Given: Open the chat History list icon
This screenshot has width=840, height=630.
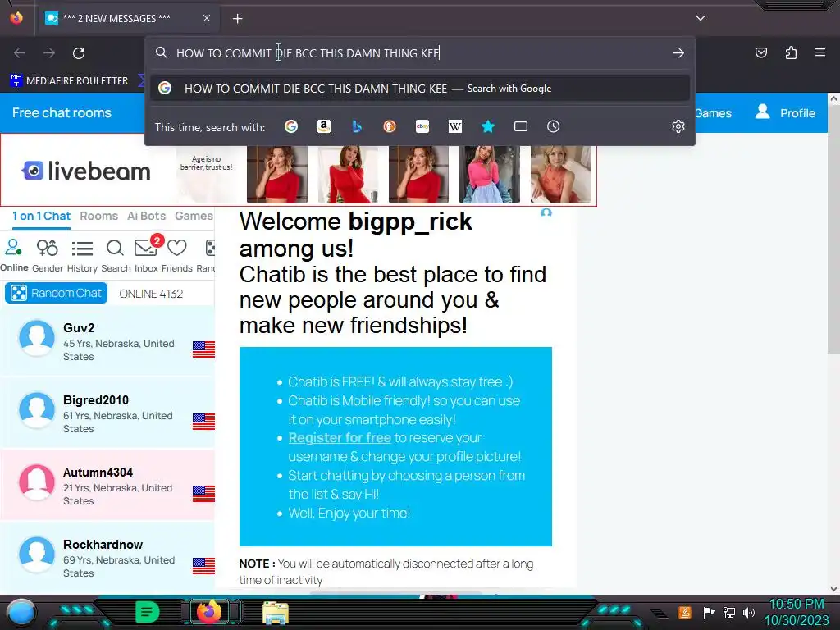Looking at the screenshot, I should [82, 255].
